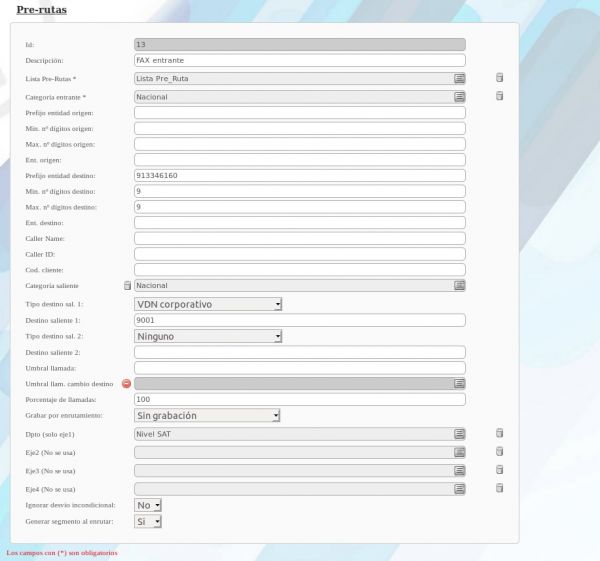Image resolution: width=600 pixels, height=561 pixels.
Task: Click the Ent. destino input field
Action: coord(300,223)
